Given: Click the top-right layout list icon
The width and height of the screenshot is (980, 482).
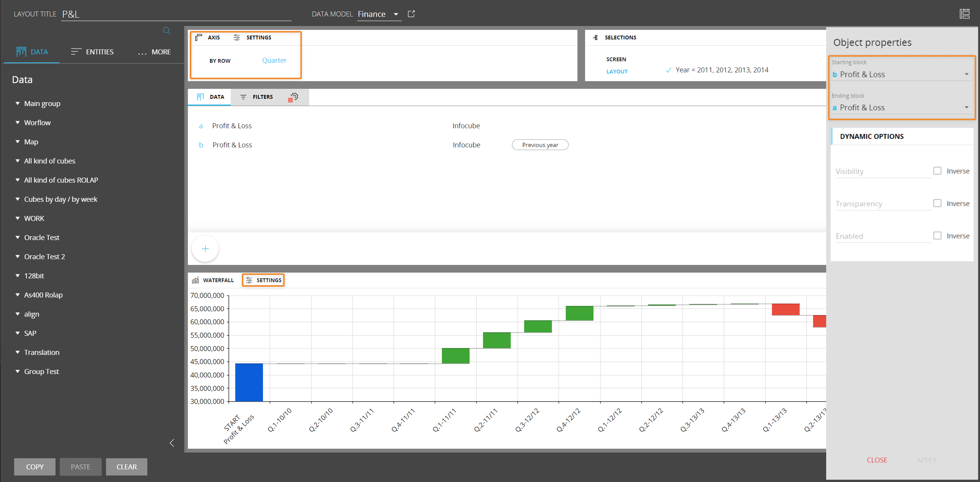Looking at the screenshot, I should coord(965,14).
